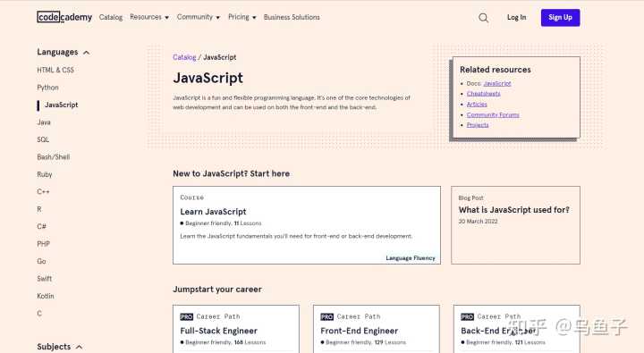Click JavaScript page title heading
The width and height of the screenshot is (644, 353).
(208, 78)
